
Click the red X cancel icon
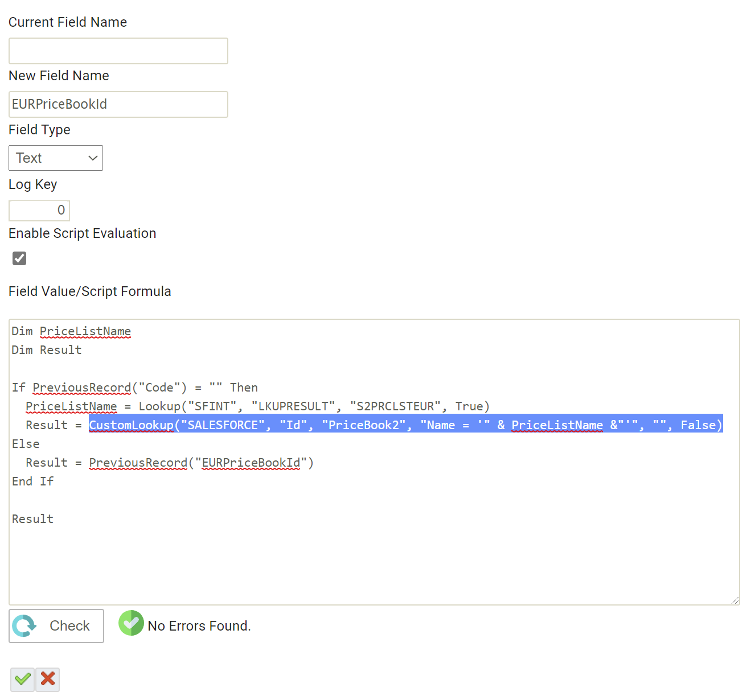pyautogui.click(x=48, y=679)
